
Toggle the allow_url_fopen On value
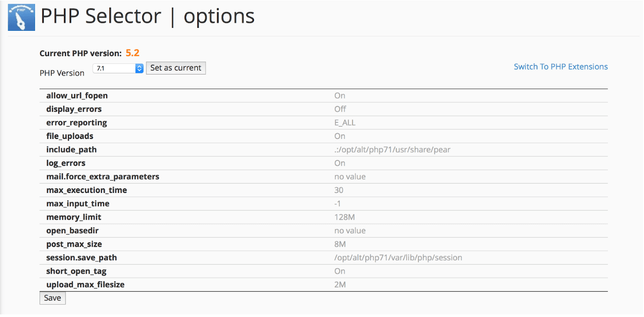coord(340,96)
